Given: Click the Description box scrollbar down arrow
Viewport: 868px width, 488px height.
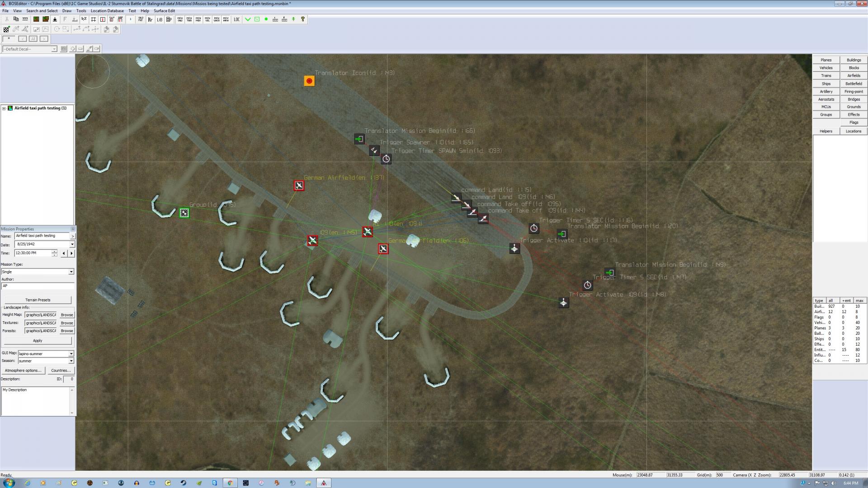Looking at the screenshot, I should 71,413.
